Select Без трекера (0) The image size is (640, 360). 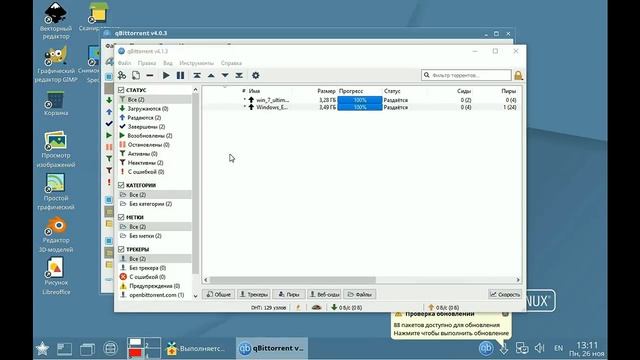(x=154, y=268)
